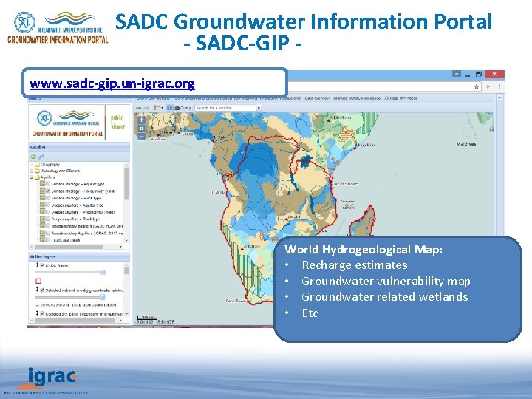
Task: Click the Maldives label on map
Action: pyautogui.click(x=466, y=144)
